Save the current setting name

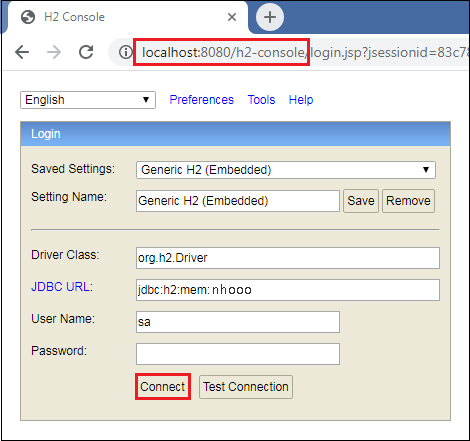361,201
